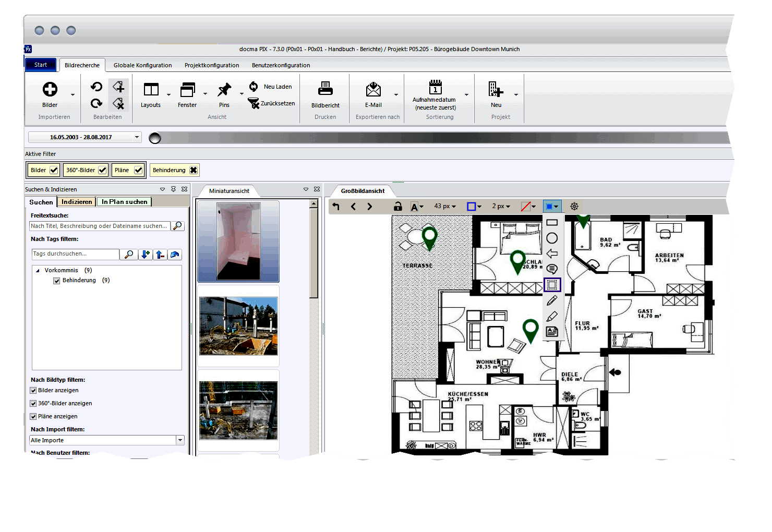The height and width of the screenshot is (532, 772).
Task: Select the speech bubble annotation tool
Action: click(552, 269)
